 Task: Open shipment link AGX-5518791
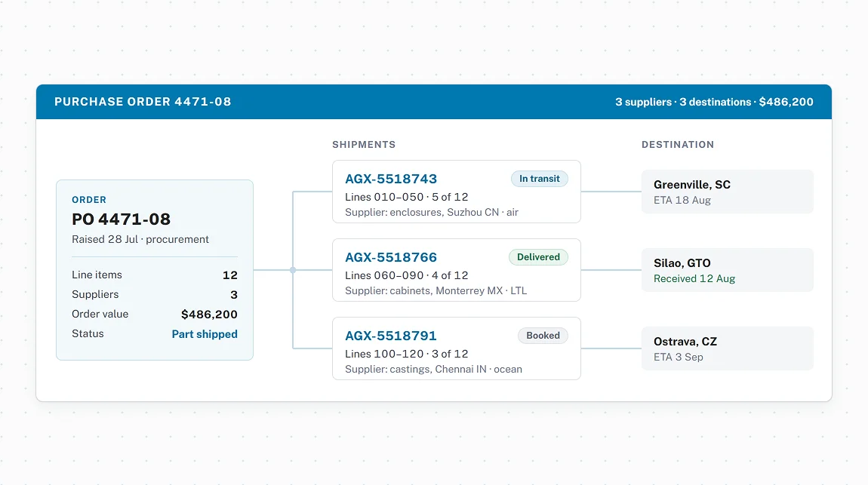[391, 336]
